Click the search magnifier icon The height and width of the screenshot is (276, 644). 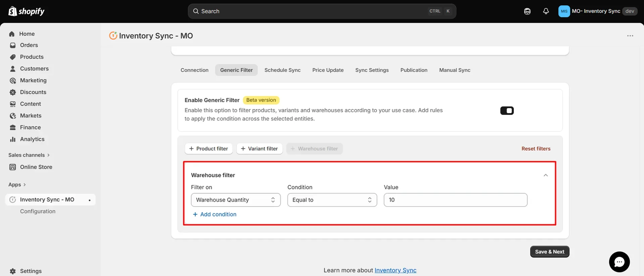tap(196, 11)
